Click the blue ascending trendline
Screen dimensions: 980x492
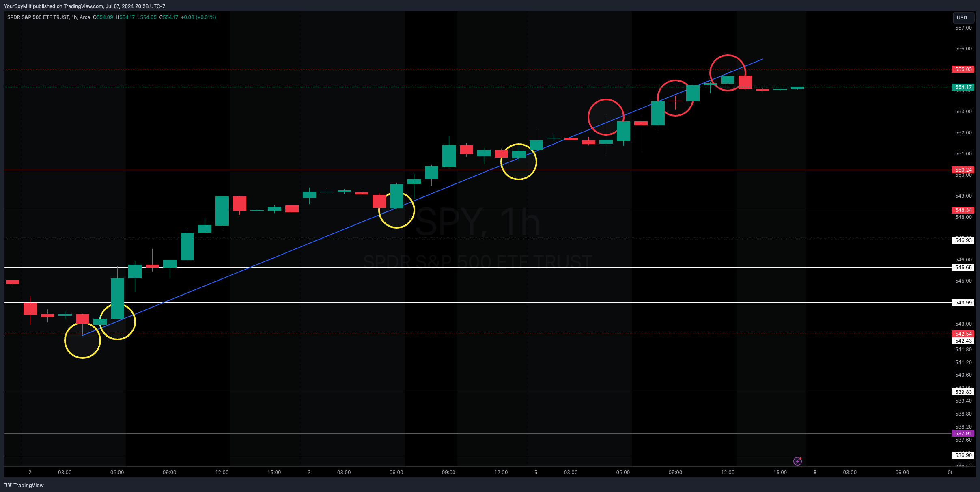pos(284,253)
